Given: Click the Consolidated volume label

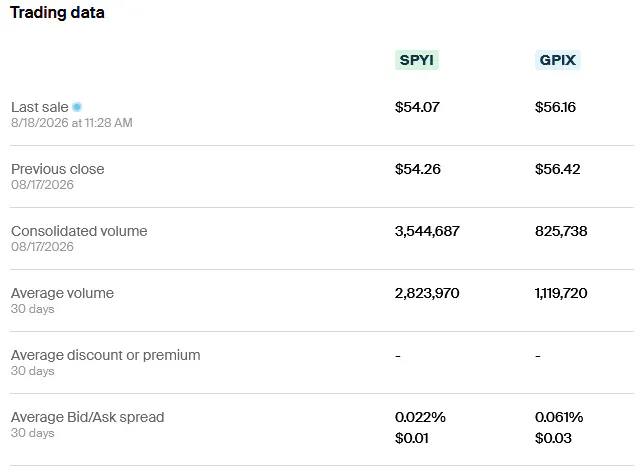Looking at the screenshot, I should tap(79, 231).
